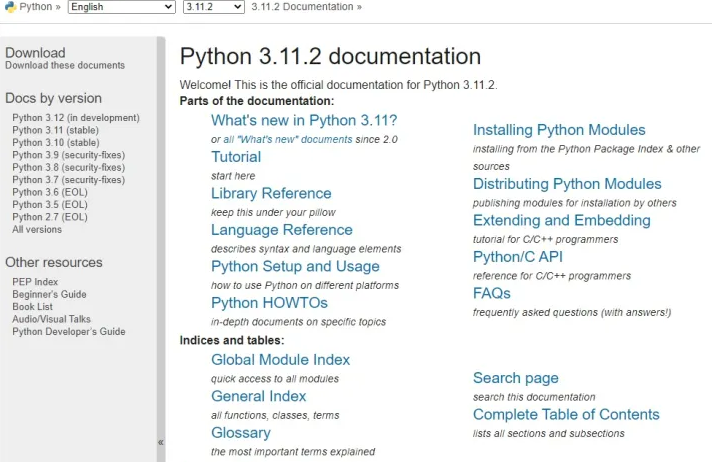Open the Audio/Visual Talks link
The image size is (712, 462).
tap(51, 319)
